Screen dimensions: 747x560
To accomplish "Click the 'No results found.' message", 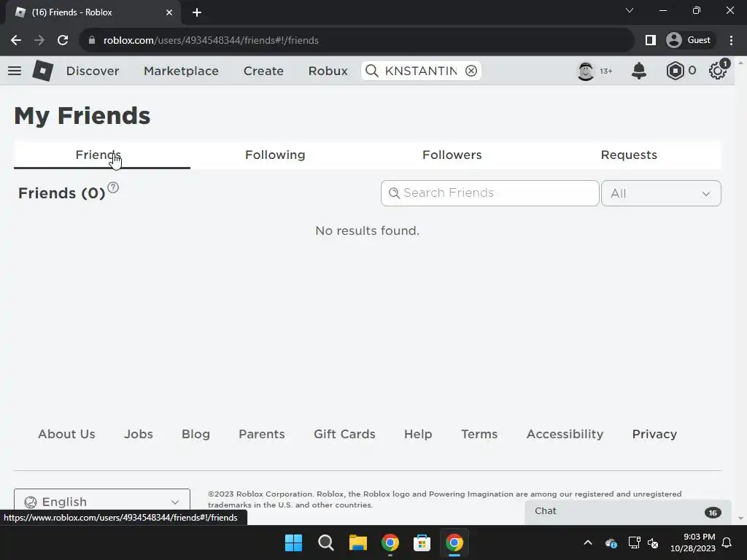I will point(368,231).
